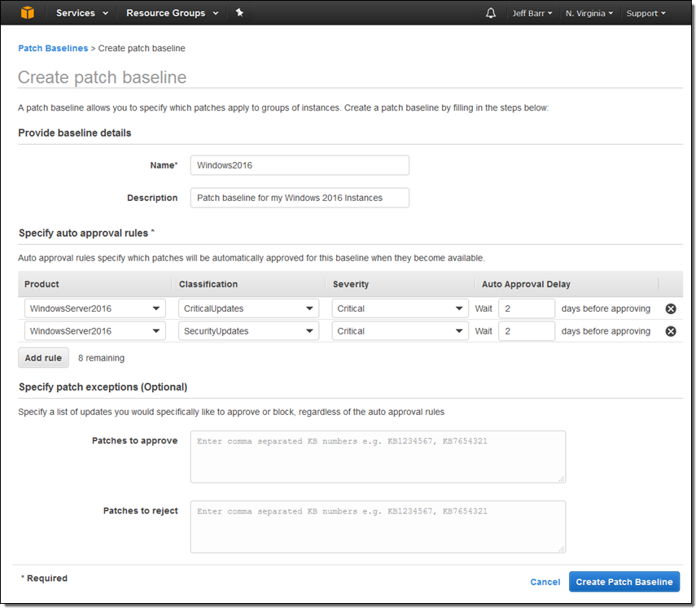
Task: Click the pin star icon in navbar
Action: tap(239, 13)
